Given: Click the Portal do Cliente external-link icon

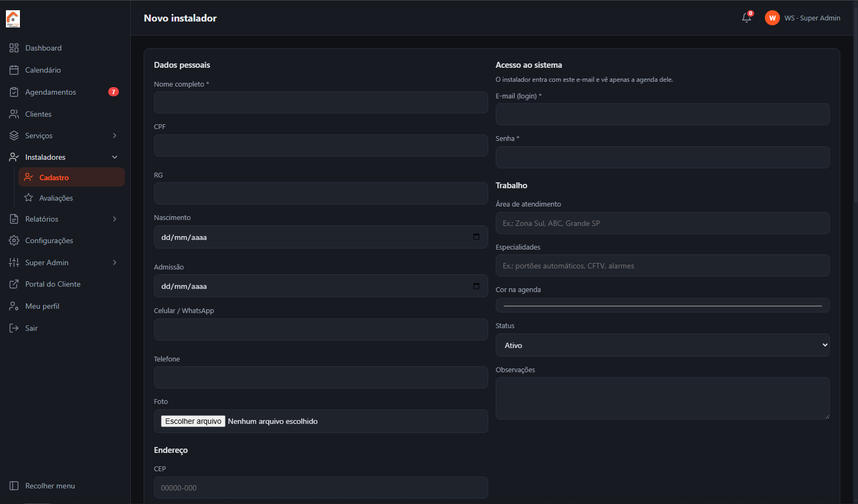Looking at the screenshot, I should coord(14,284).
